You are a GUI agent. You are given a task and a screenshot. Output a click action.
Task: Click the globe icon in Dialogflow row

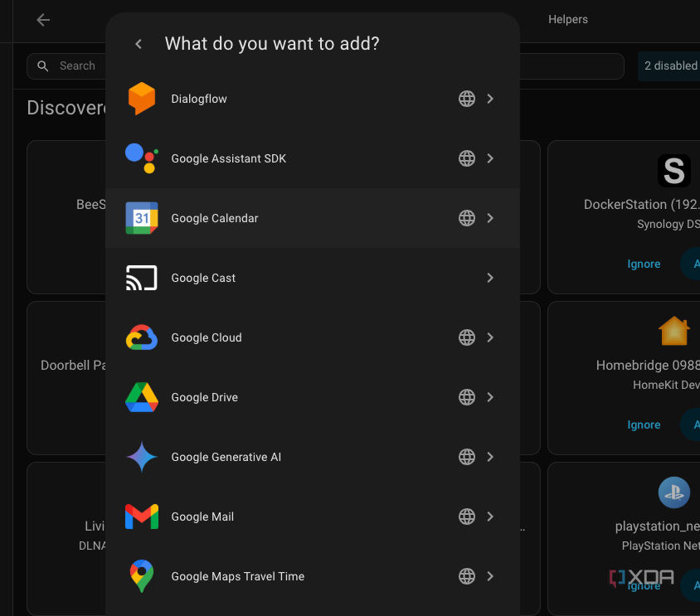click(466, 99)
